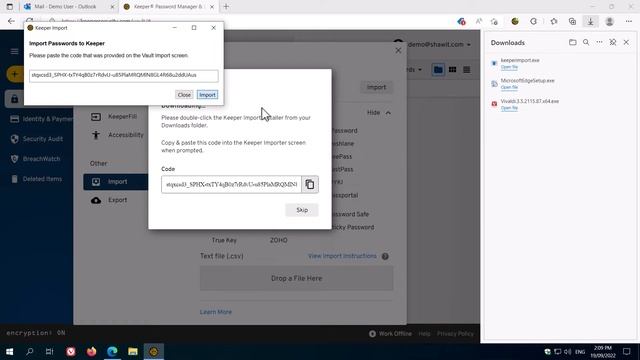
Task: Open Task View on taskbar
Action: tap(49, 351)
